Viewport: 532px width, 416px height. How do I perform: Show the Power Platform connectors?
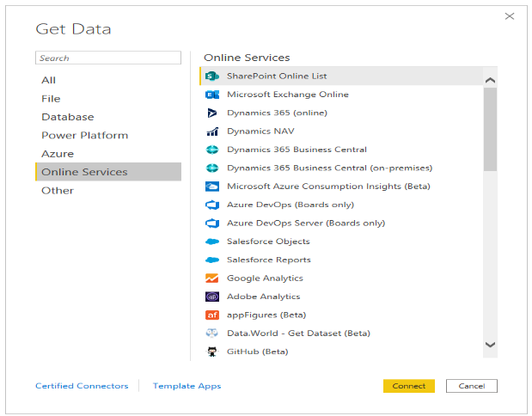[x=85, y=135]
